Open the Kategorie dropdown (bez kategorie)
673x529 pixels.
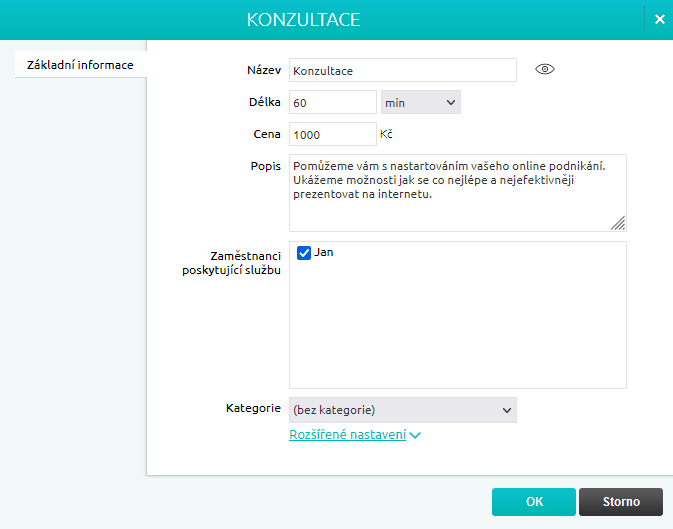click(x=402, y=409)
